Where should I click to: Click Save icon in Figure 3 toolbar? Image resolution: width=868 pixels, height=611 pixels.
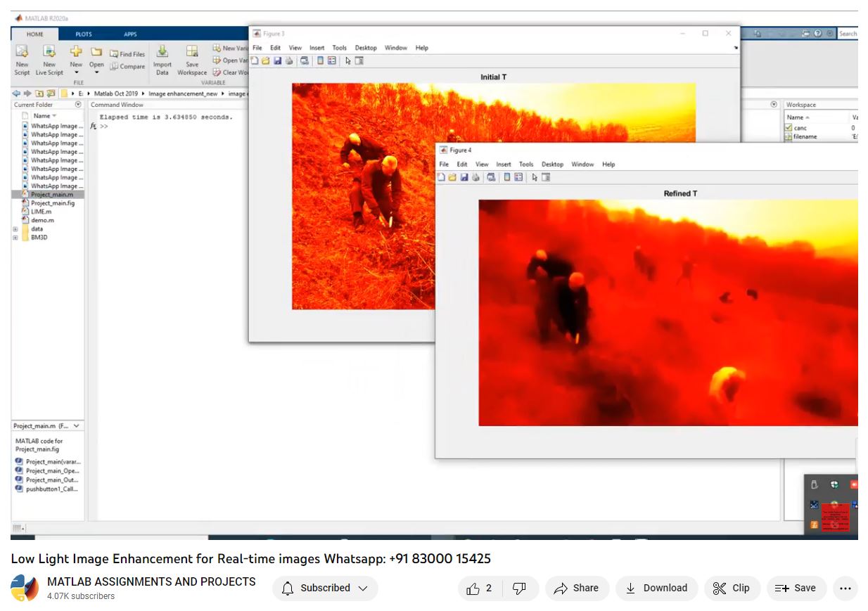tap(277, 61)
